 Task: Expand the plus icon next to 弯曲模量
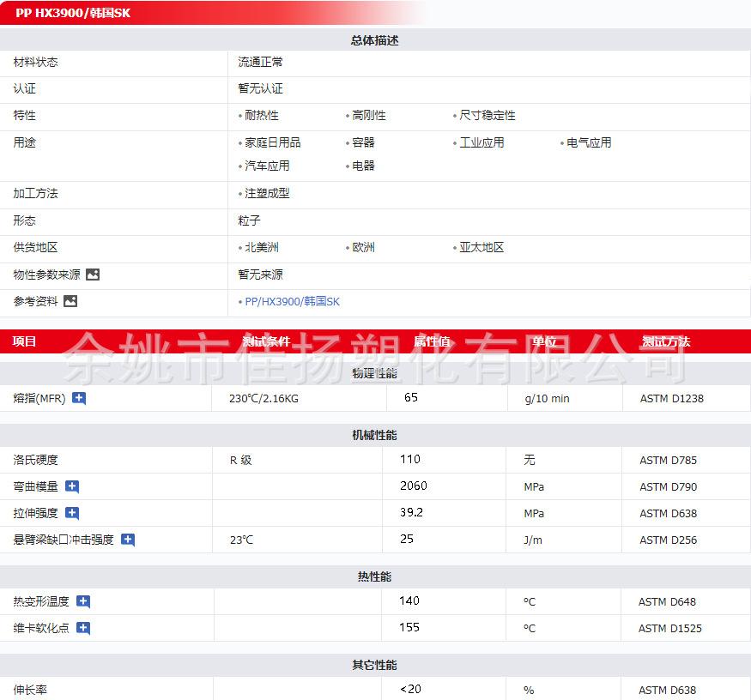pos(72,486)
